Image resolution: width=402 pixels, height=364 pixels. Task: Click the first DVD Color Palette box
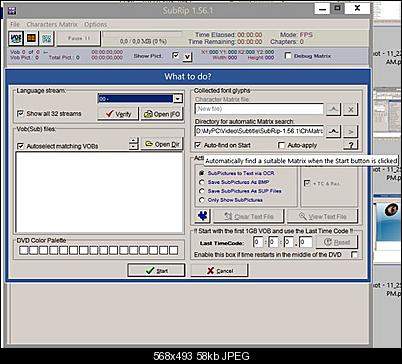click(x=23, y=250)
